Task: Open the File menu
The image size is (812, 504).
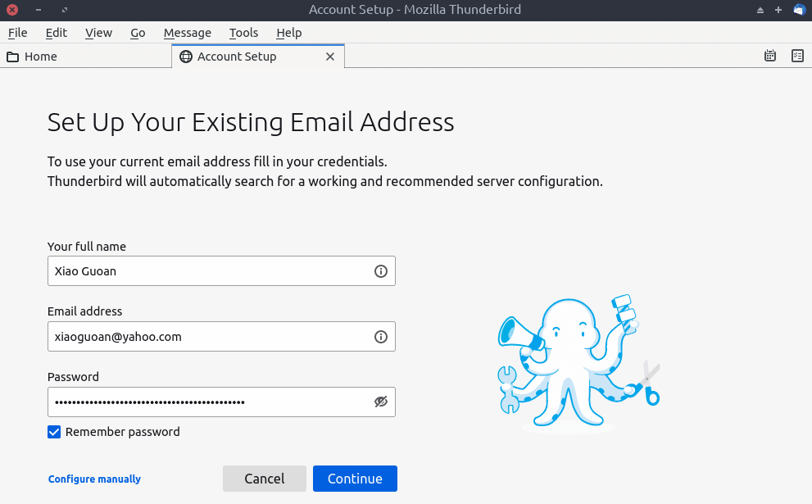Action: (17, 33)
